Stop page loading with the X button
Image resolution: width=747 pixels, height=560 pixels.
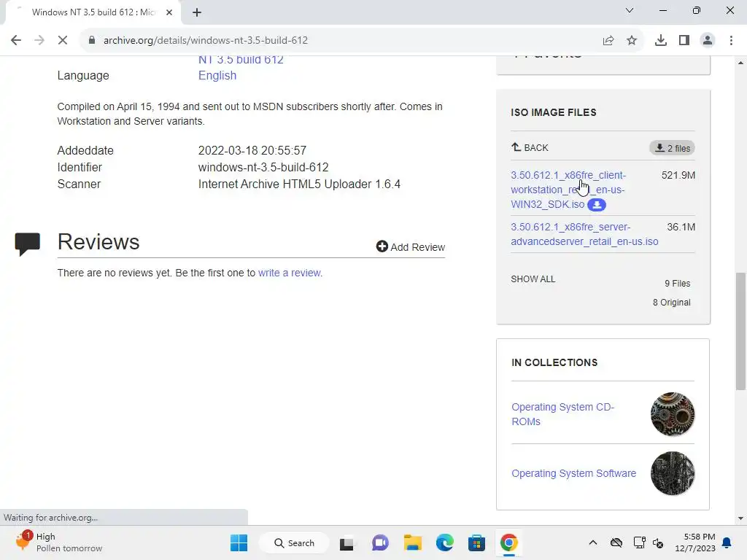click(63, 41)
